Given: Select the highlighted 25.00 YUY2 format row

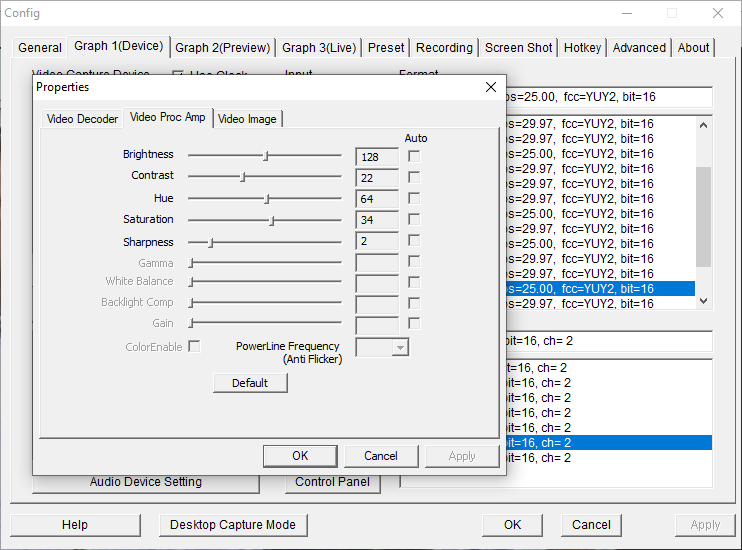Looking at the screenshot, I should tap(600, 289).
